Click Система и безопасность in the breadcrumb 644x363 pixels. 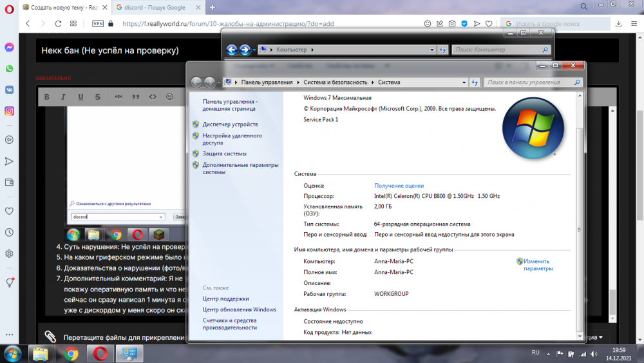click(335, 83)
